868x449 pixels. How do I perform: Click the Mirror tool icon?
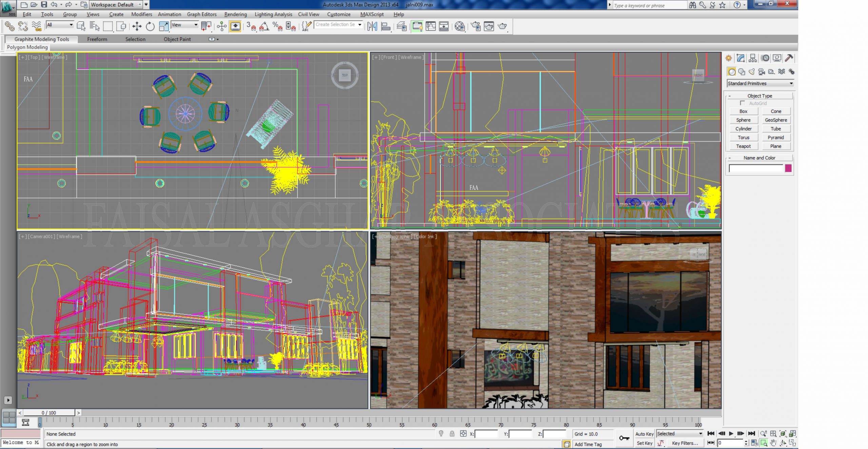[x=372, y=26]
